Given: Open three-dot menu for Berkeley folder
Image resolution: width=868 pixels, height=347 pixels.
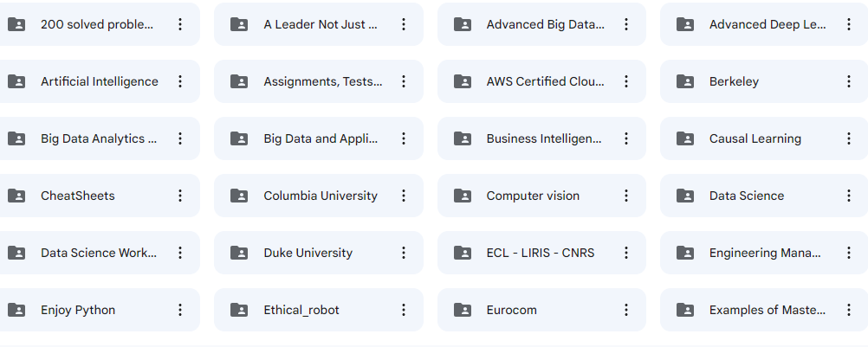Looking at the screenshot, I should 849,81.
